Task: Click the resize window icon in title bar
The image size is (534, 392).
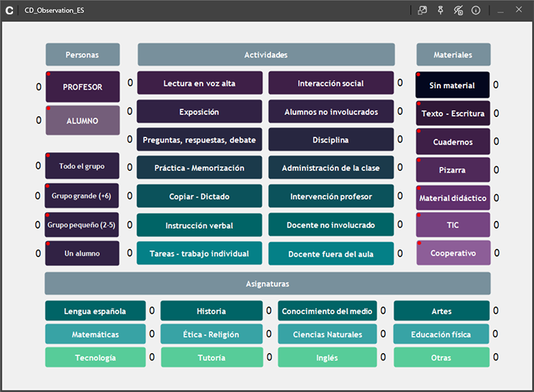Action: click(422, 10)
